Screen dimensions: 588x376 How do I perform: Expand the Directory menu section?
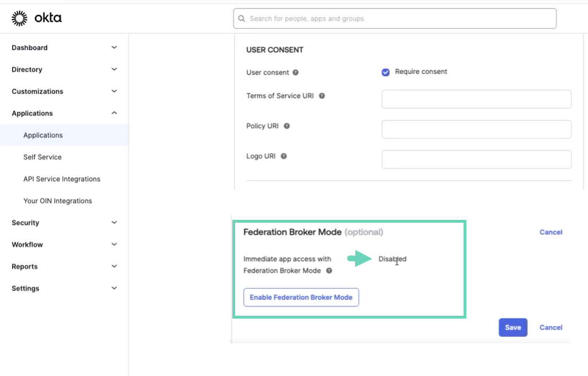pyautogui.click(x=114, y=69)
